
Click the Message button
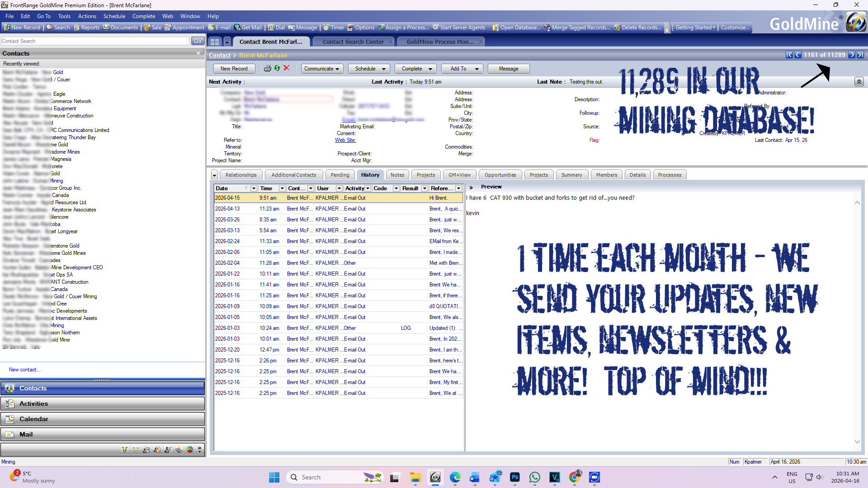509,69
